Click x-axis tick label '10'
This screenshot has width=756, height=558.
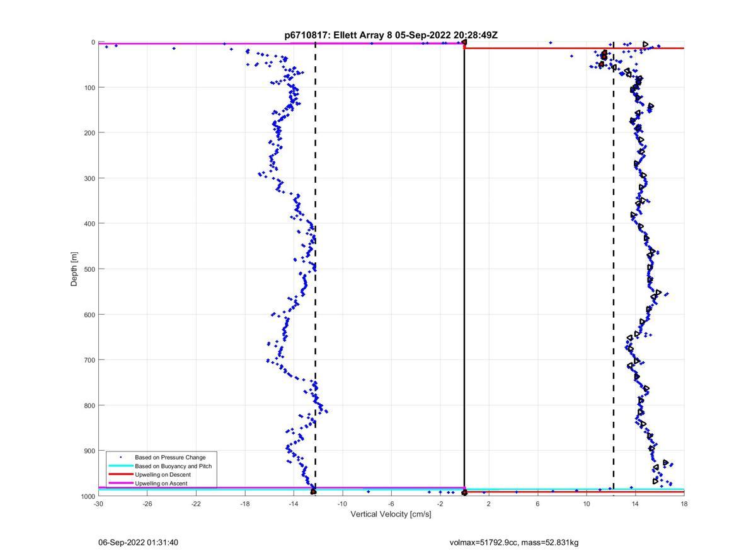click(x=587, y=504)
